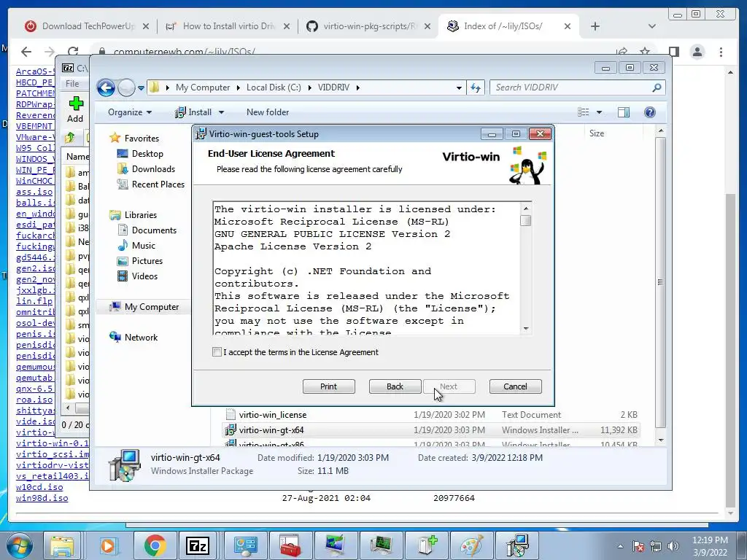Viewport: 747px width, 560px height.
Task: Open Documents library
Action: [x=154, y=230]
